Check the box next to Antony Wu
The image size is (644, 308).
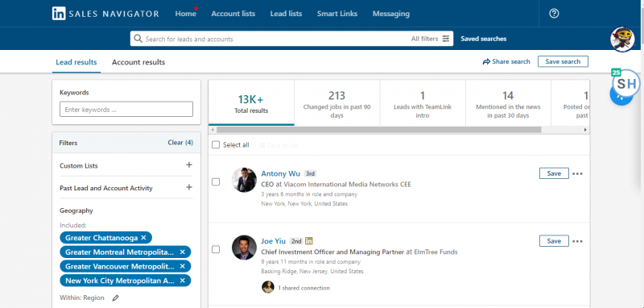[216, 181]
